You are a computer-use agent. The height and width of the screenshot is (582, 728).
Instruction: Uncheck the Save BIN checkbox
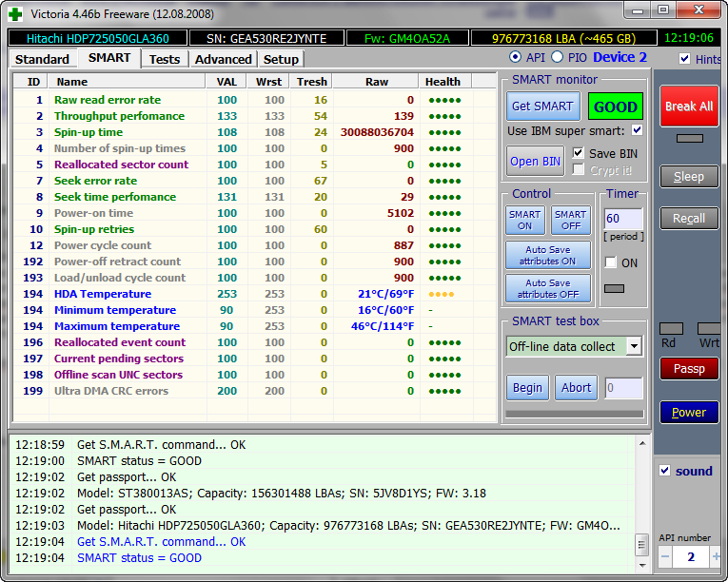579,153
